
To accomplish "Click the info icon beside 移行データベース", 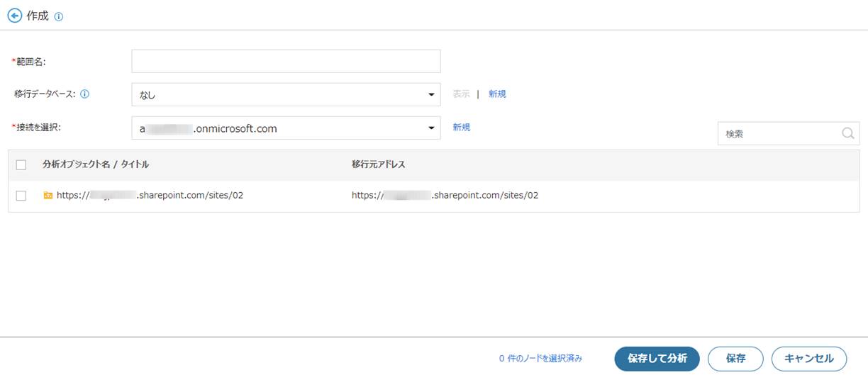I will pyautogui.click(x=85, y=94).
